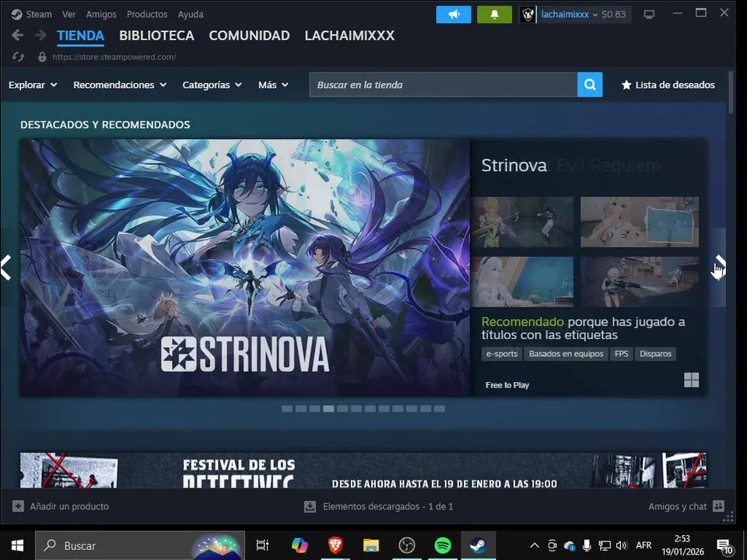747x560 pixels.
Task: Click the Buscar en la tienda field
Action: (x=443, y=85)
